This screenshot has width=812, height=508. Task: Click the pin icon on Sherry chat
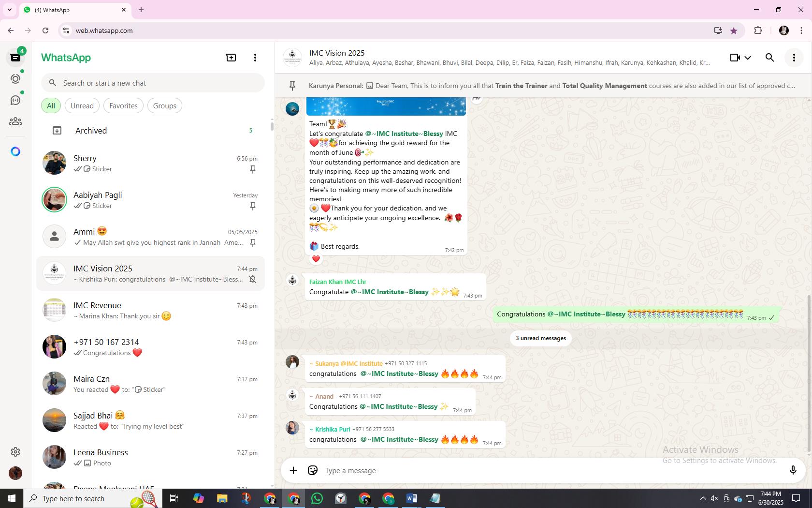pyautogui.click(x=252, y=169)
